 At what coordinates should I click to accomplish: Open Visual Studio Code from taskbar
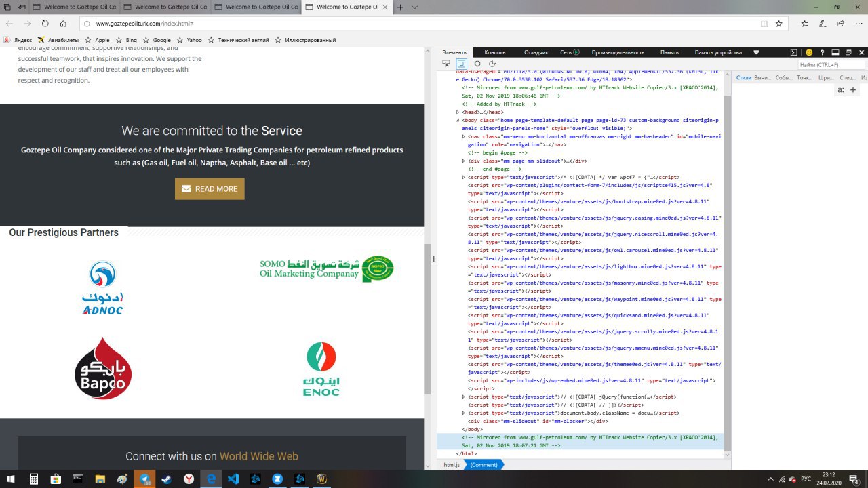pyautogui.click(x=234, y=479)
